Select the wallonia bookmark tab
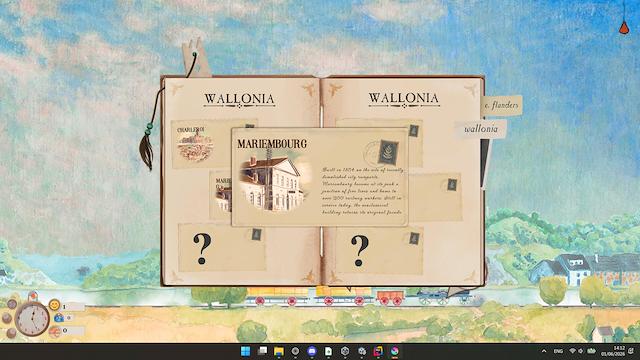The height and width of the screenshot is (360, 640). [x=481, y=129]
